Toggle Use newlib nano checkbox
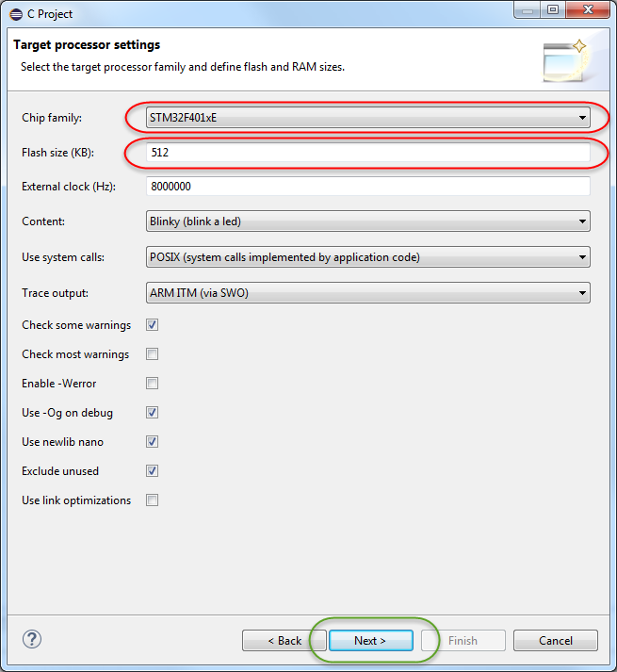617x672 pixels. click(x=152, y=441)
